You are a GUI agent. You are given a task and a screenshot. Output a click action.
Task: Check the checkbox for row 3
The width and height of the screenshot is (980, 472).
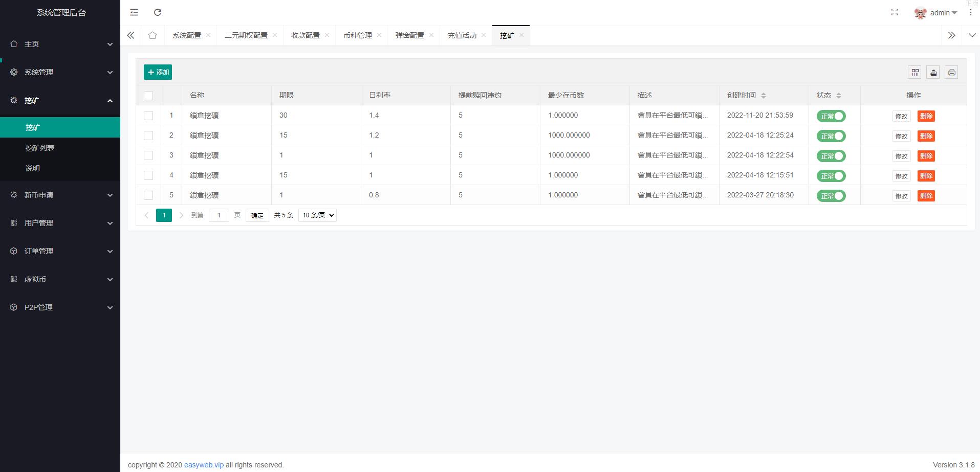[148, 155]
